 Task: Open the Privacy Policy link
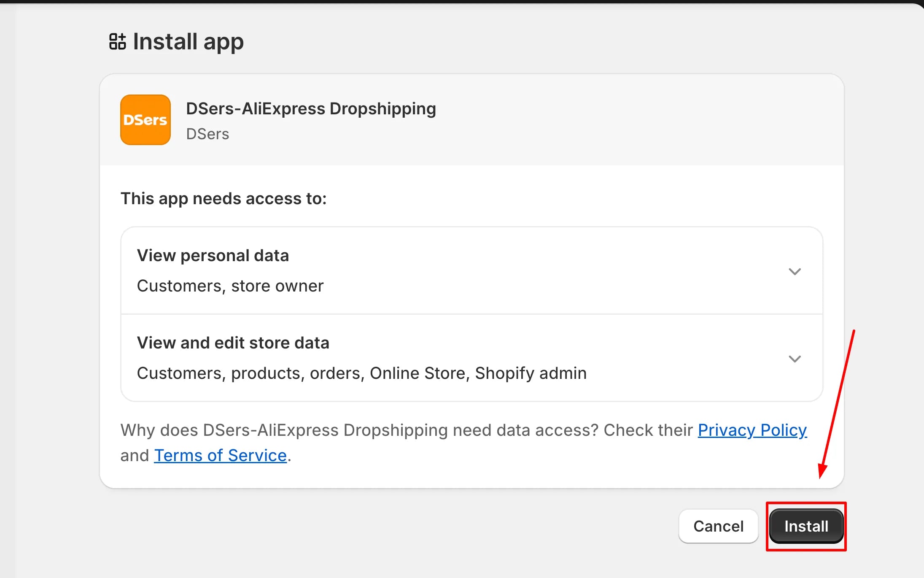click(x=752, y=430)
